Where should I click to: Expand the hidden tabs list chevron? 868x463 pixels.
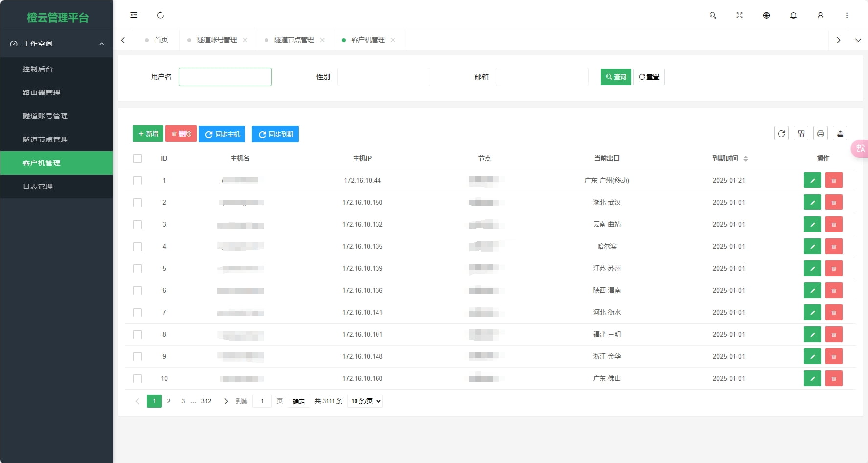(859, 40)
